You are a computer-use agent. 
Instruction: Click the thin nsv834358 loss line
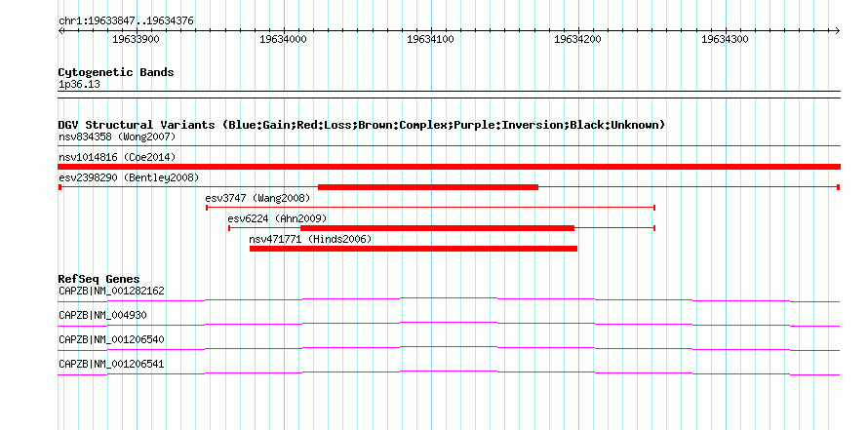click(x=449, y=145)
